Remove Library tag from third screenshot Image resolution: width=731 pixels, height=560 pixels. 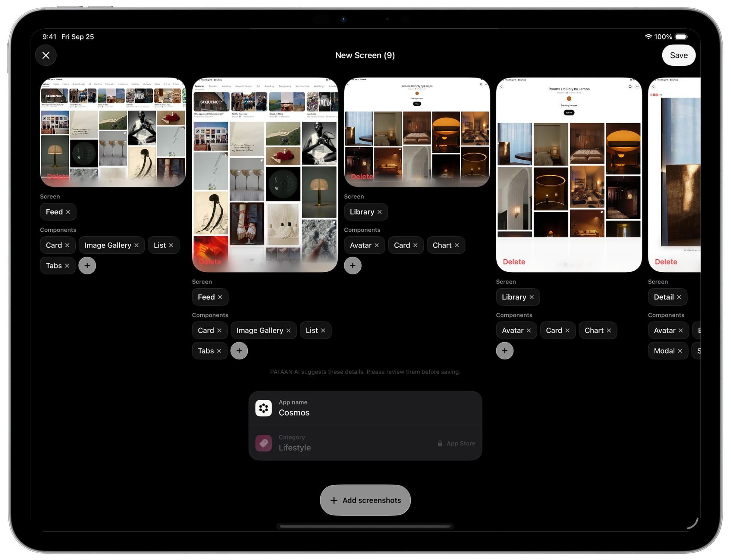[x=379, y=212]
